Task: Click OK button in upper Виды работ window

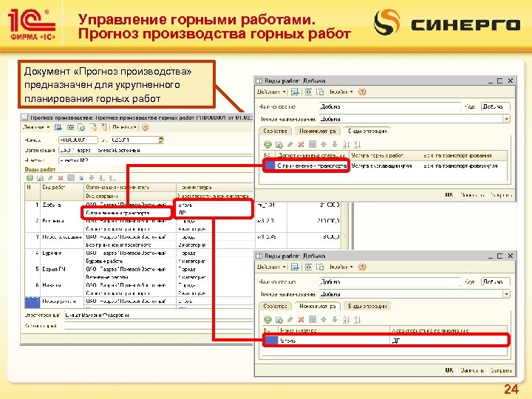Action: 449,195
